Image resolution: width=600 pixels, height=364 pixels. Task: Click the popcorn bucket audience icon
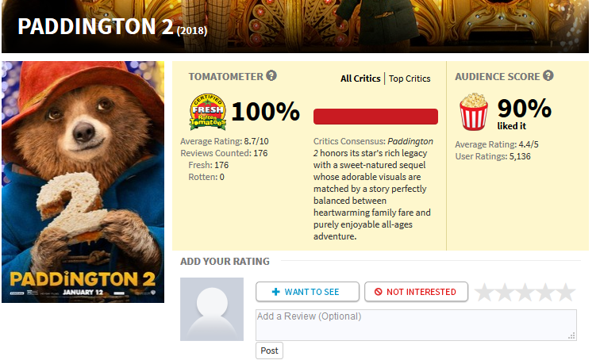pos(474,112)
